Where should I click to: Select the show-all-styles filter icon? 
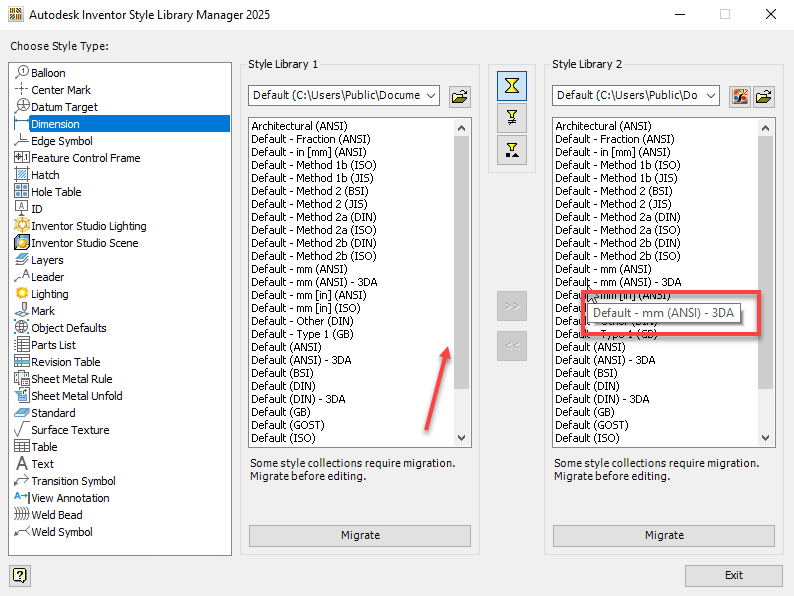pyautogui.click(x=512, y=86)
